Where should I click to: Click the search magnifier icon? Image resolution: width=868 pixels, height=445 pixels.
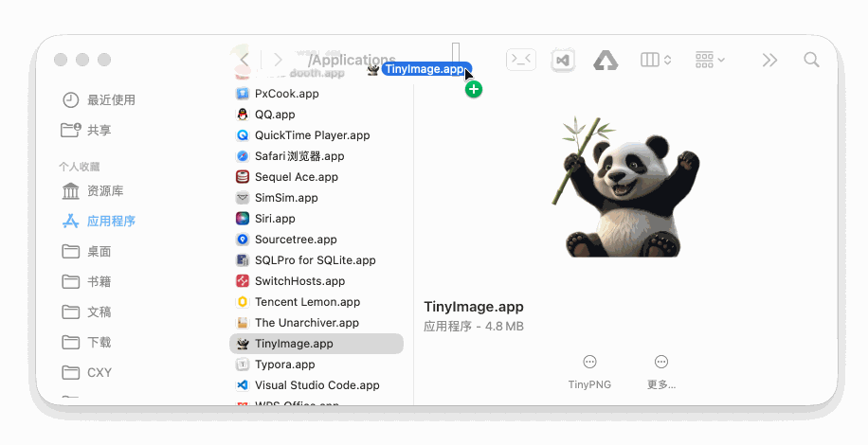tap(811, 60)
